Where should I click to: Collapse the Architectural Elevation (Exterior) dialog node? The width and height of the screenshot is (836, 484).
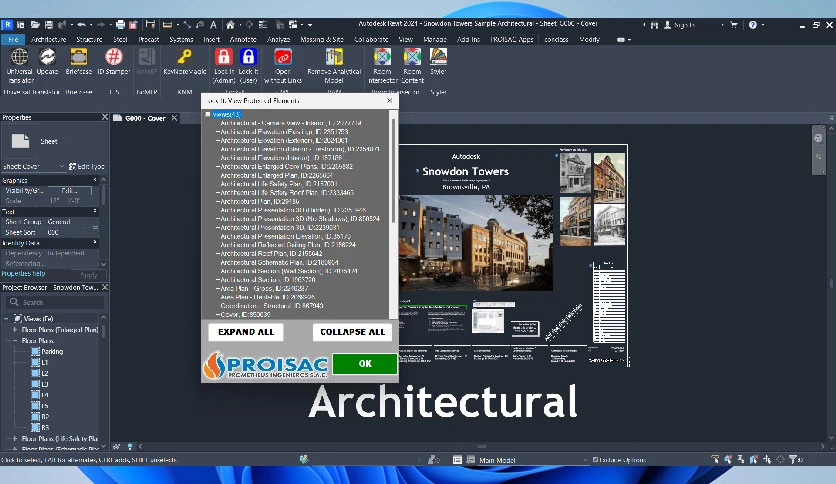point(218,140)
